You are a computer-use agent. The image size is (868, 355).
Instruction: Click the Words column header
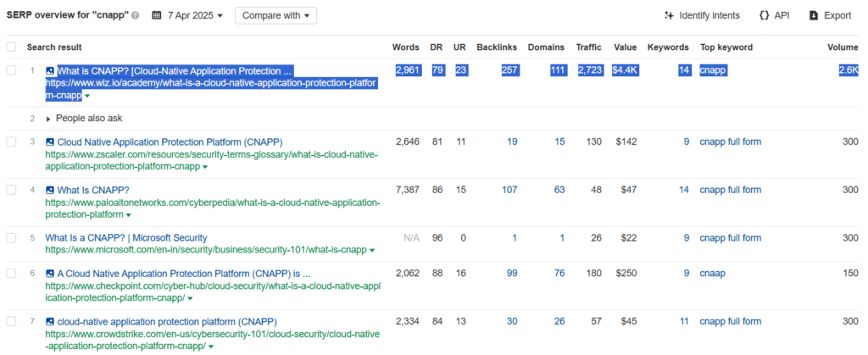click(x=406, y=47)
